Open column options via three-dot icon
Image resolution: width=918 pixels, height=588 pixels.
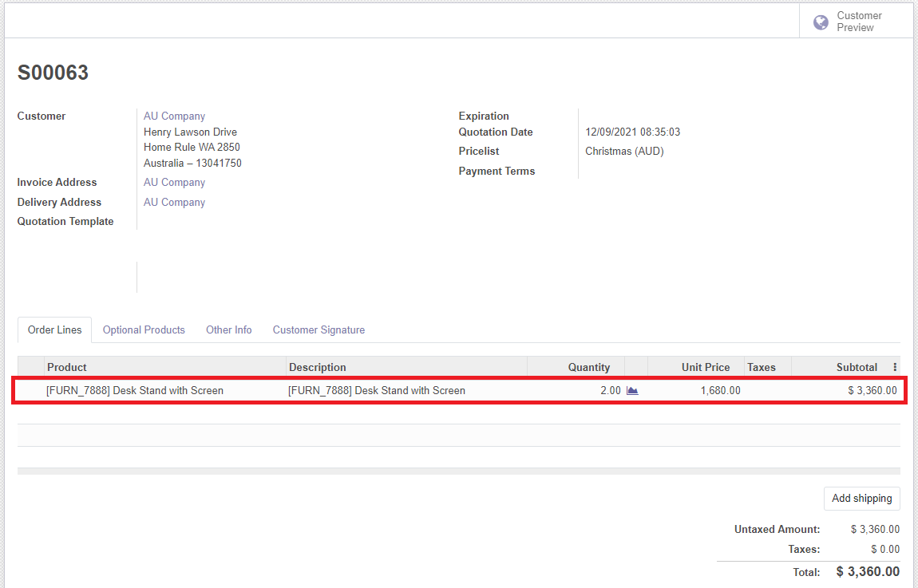pyautogui.click(x=894, y=368)
